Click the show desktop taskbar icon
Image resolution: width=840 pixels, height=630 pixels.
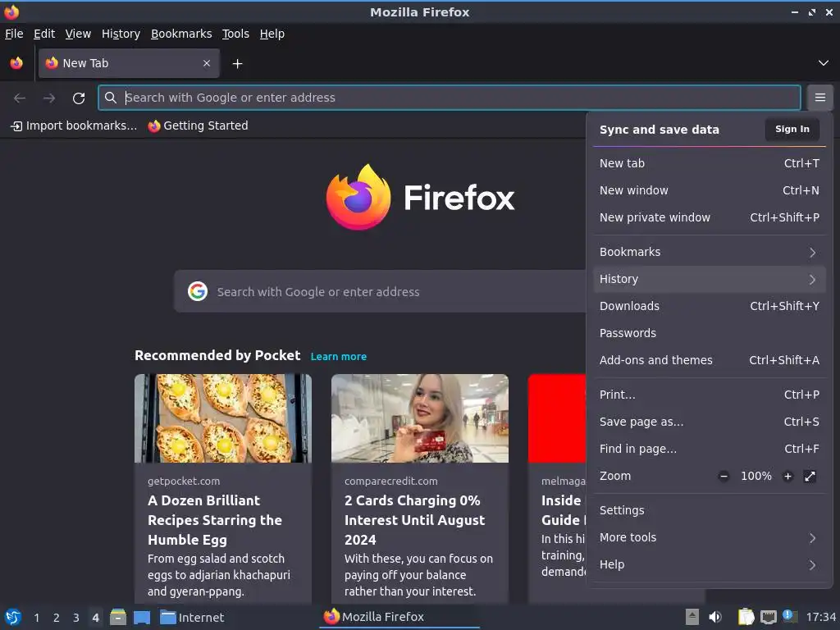pyautogui.click(x=142, y=618)
